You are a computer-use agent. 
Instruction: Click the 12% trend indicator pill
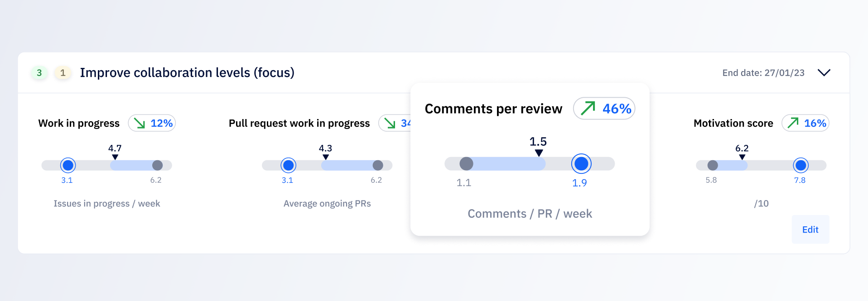pyautogui.click(x=152, y=123)
